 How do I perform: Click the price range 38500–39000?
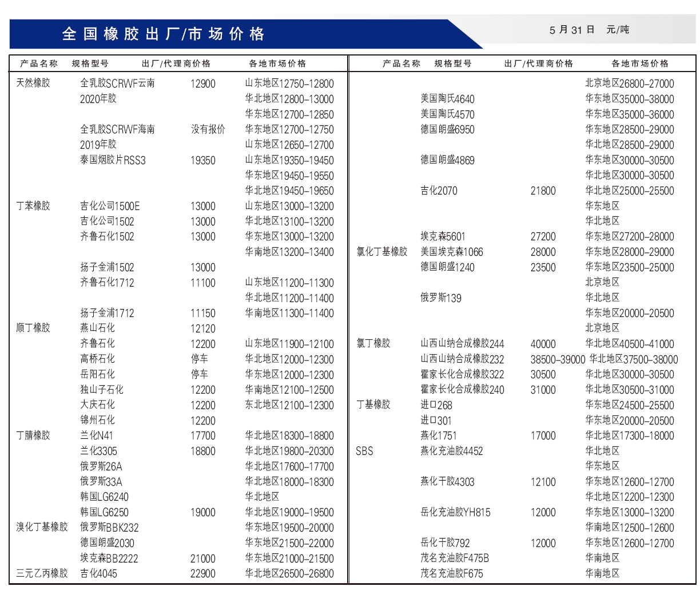[x=558, y=359]
